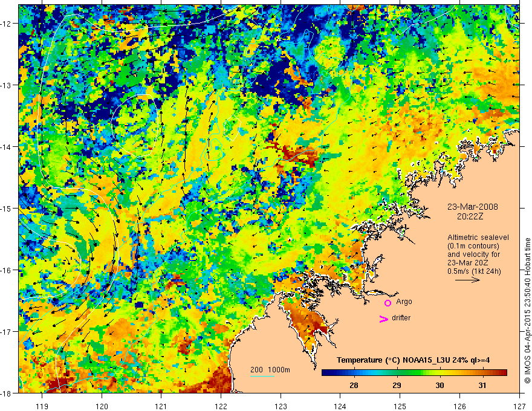Click the latitude axis label '-13'
The image size is (532, 411).
click(x=5, y=85)
